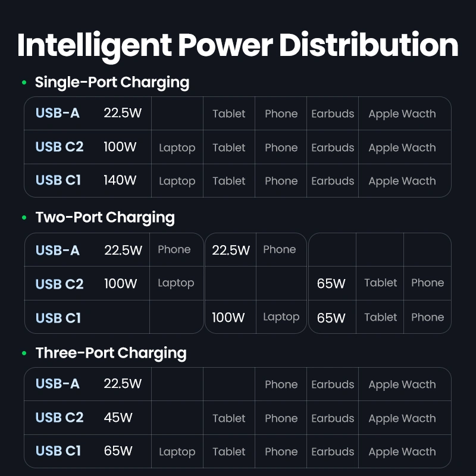Image resolution: width=476 pixels, height=476 pixels.
Task: Click Apple Wacth in single-port USB C1 row
Action: coord(402,181)
